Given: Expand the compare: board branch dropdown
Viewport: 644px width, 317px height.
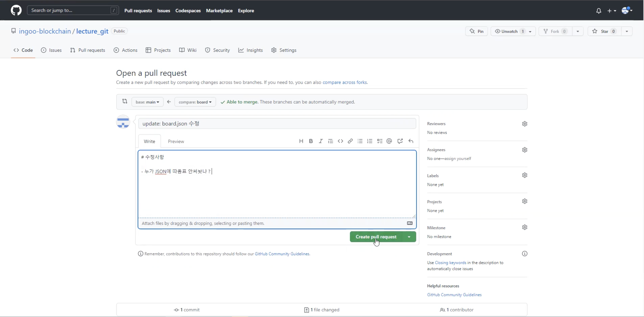Looking at the screenshot, I should [195, 102].
